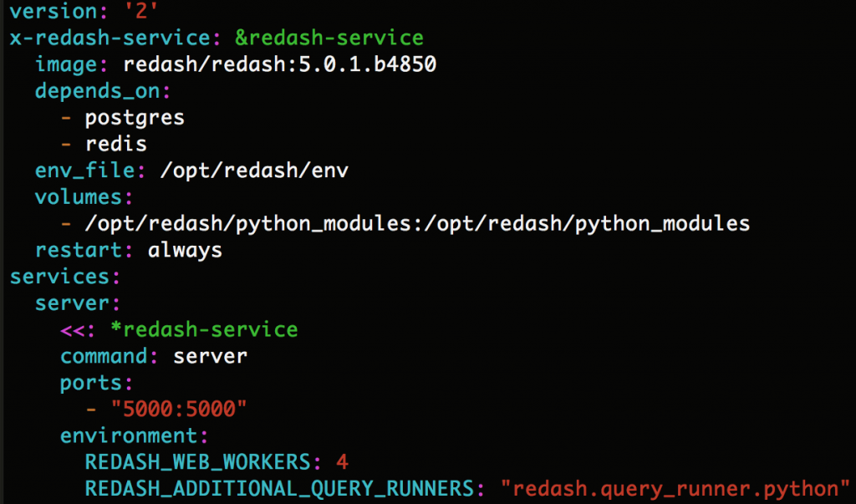Click the '/opt/redash/env' path value
The height and width of the screenshot is (504, 856).
point(254,171)
